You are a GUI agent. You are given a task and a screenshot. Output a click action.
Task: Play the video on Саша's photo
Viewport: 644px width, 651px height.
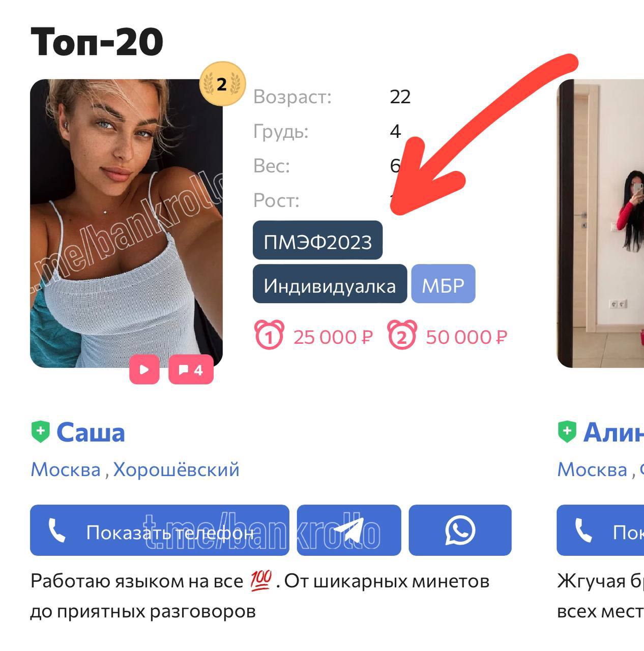click(x=144, y=369)
